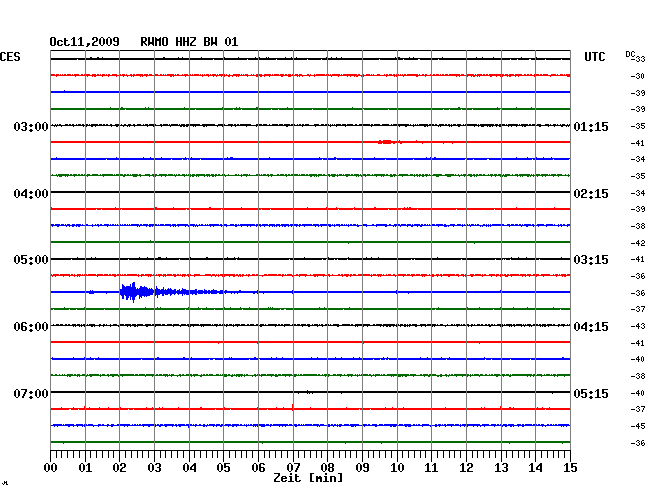Click minute tick label 04
This screenshot has height=494, width=650.
[189, 468]
